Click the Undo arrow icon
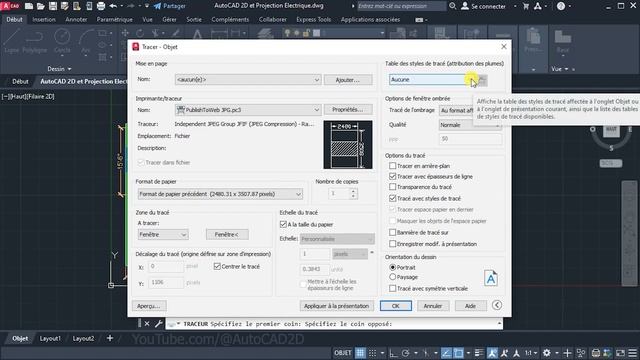Image resolution: width=640 pixels, height=360 pixels. tap(113, 6)
